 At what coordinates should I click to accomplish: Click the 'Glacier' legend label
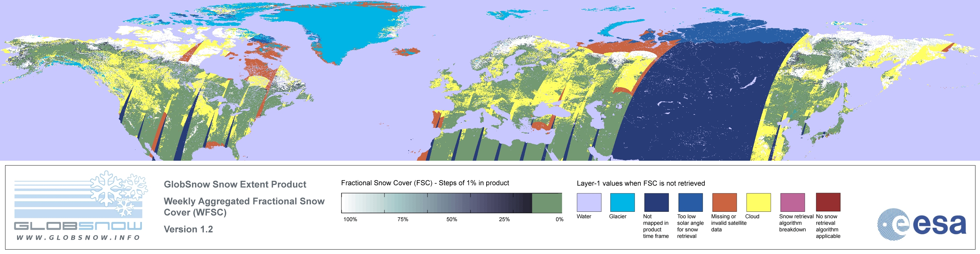(618, 217)
